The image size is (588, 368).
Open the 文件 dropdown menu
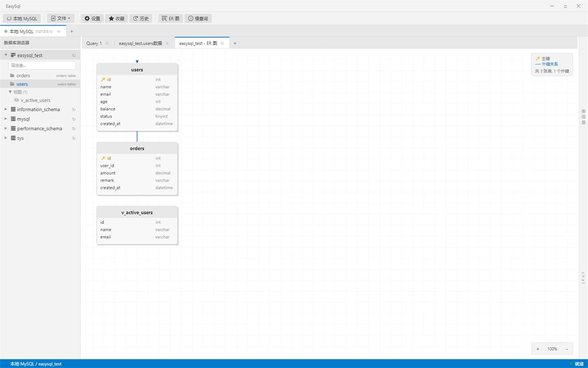tap(61, 18)
